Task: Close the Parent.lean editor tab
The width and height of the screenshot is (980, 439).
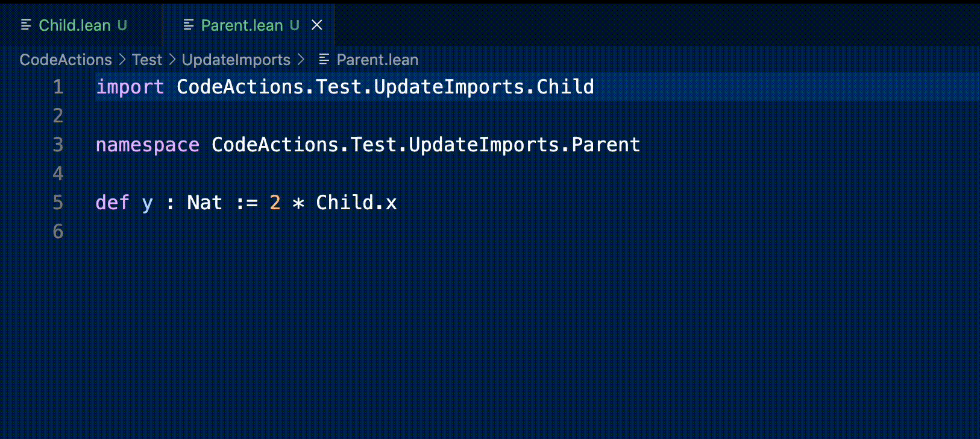Action: (316, 25)
